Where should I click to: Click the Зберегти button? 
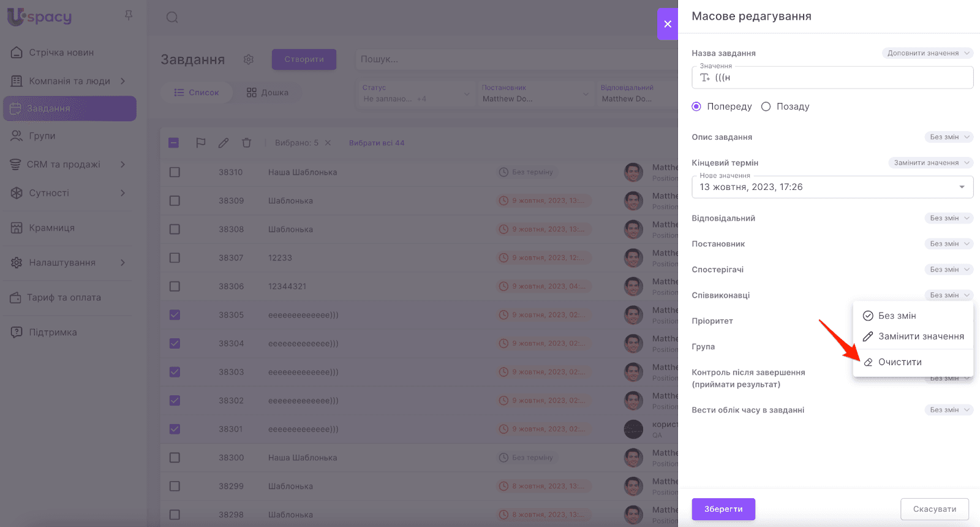(x=723, y=509)
